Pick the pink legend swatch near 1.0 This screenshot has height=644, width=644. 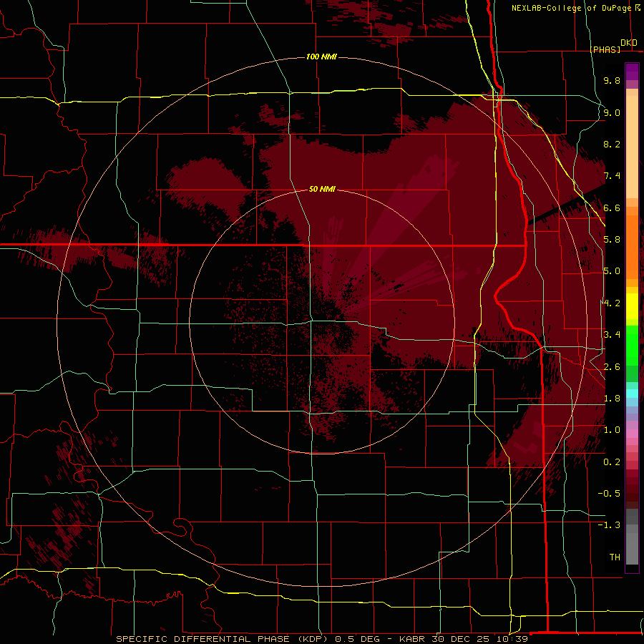point(632,434)
